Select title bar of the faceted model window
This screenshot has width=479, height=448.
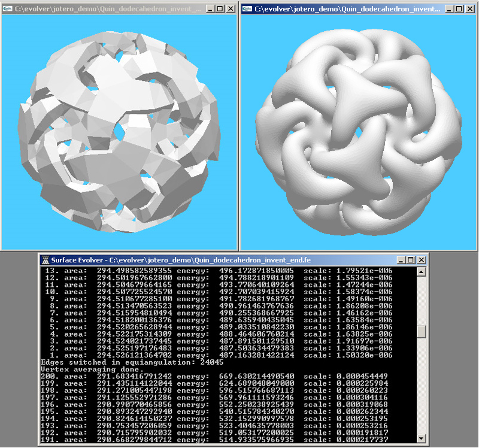click(x=108, y=9)
